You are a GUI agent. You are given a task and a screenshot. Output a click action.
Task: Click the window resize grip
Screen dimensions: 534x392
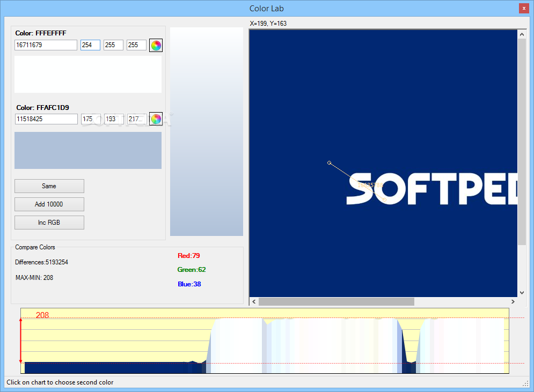pyautogui.click(x=525, y=383)
